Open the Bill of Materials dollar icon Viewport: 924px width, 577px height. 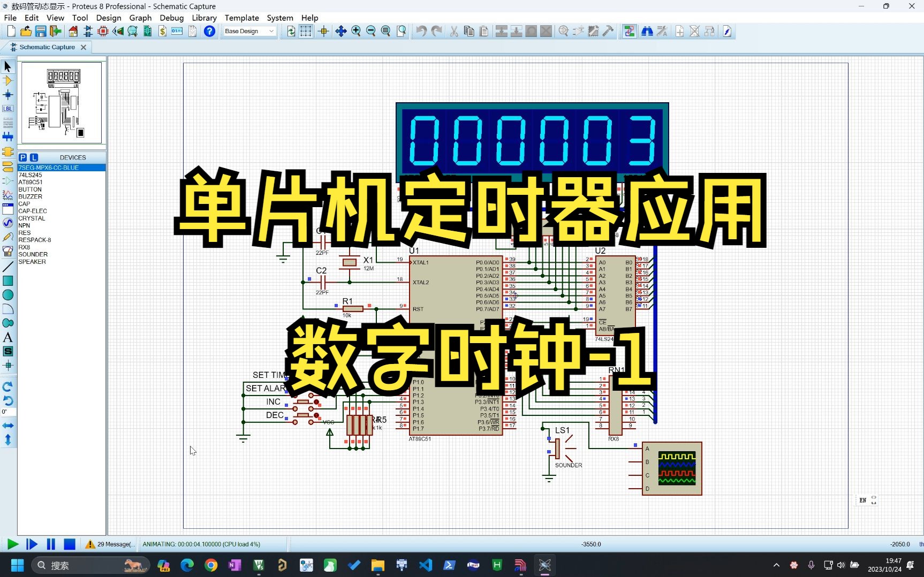coord(162,31)
